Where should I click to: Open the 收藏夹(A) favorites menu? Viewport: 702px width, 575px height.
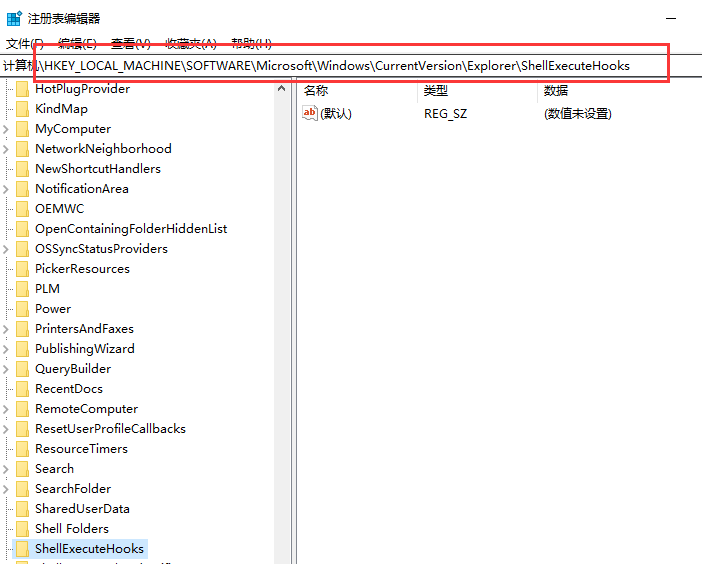coord(191,44)
